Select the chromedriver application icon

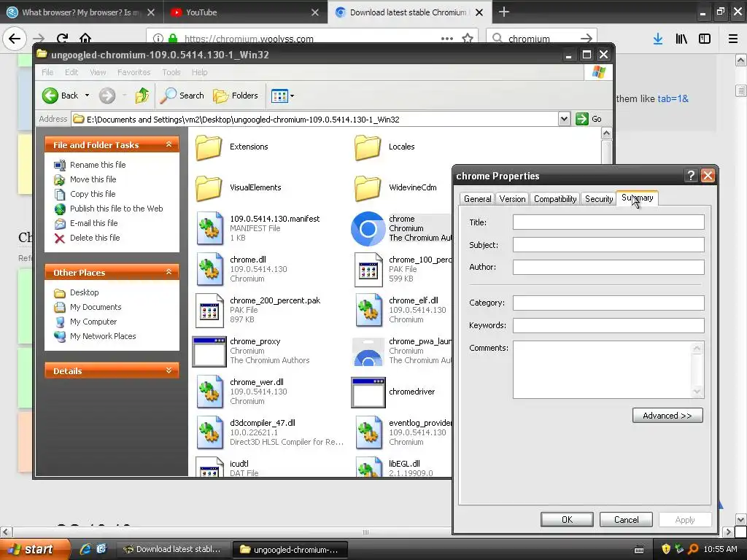click(x=368, y=392)
